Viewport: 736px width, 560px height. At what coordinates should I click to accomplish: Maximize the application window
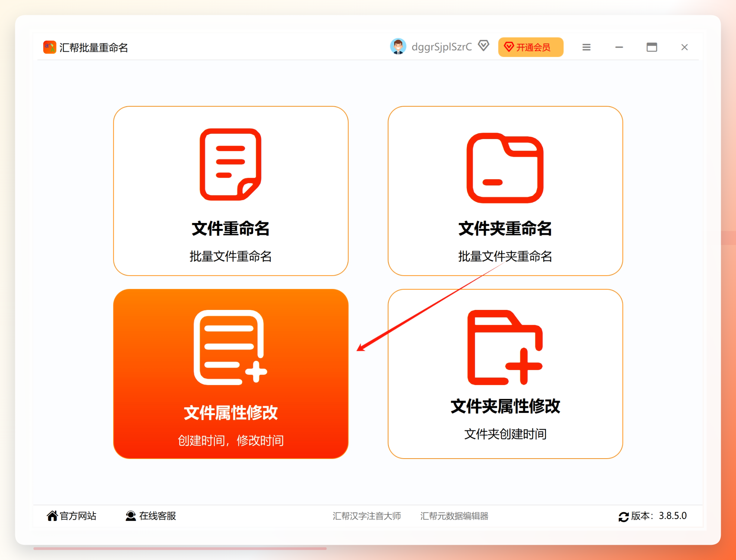(652, 47)
